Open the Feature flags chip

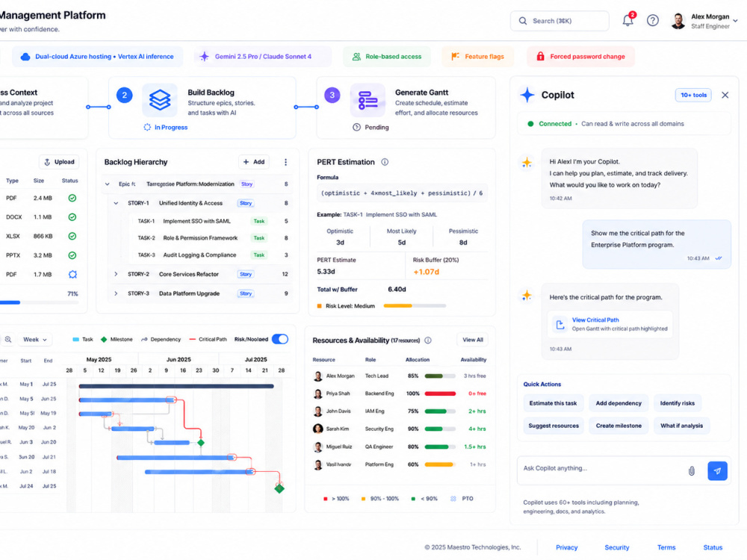click(x=478, y=57)
